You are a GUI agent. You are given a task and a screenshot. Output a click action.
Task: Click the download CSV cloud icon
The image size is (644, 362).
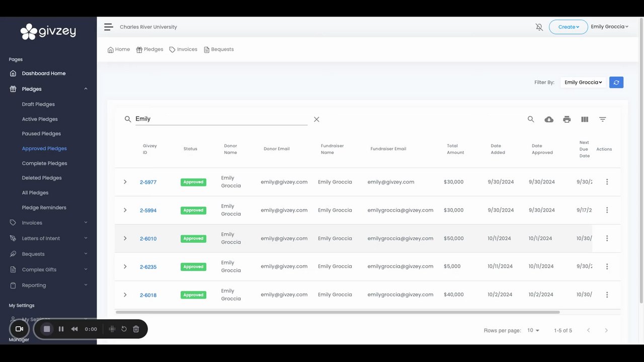(x=549, y=119)
